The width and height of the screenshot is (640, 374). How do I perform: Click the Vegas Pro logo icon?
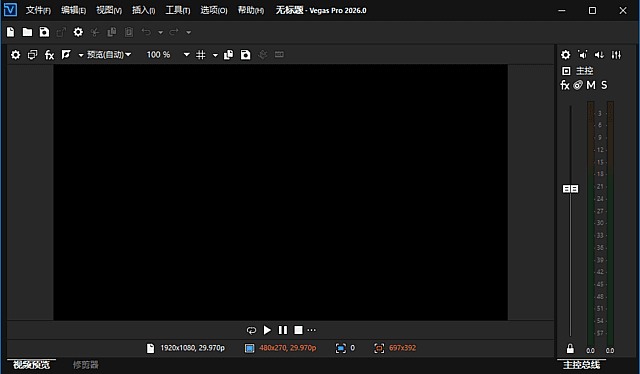tap(10, 10)
